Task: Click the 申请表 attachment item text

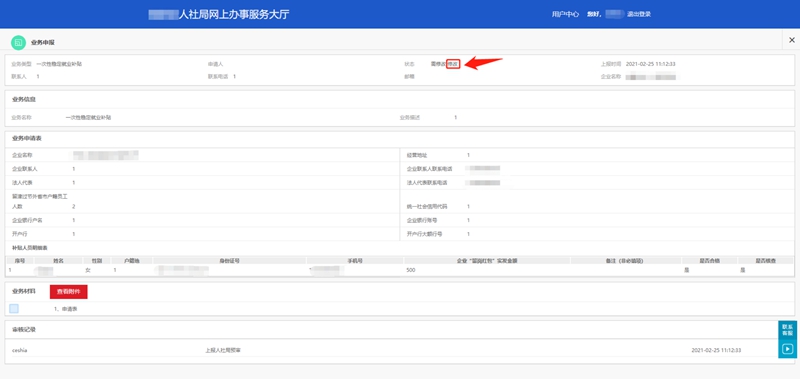Action: [65, 309]
